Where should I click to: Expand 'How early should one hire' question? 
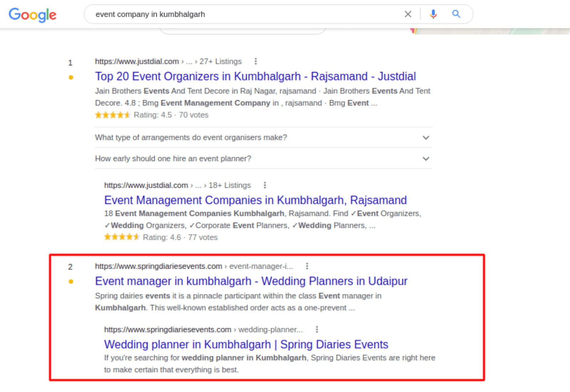(426, 159)
